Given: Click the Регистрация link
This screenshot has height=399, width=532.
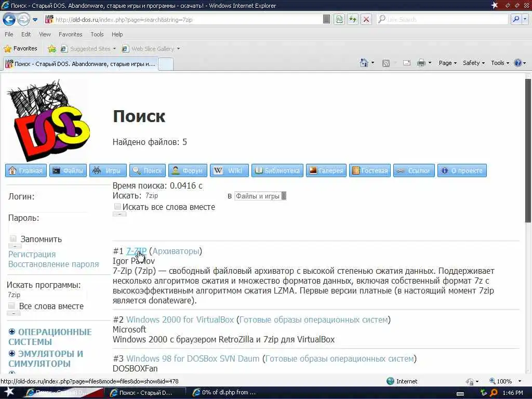Looking at the screenshot, I should (x=32, y=254).
